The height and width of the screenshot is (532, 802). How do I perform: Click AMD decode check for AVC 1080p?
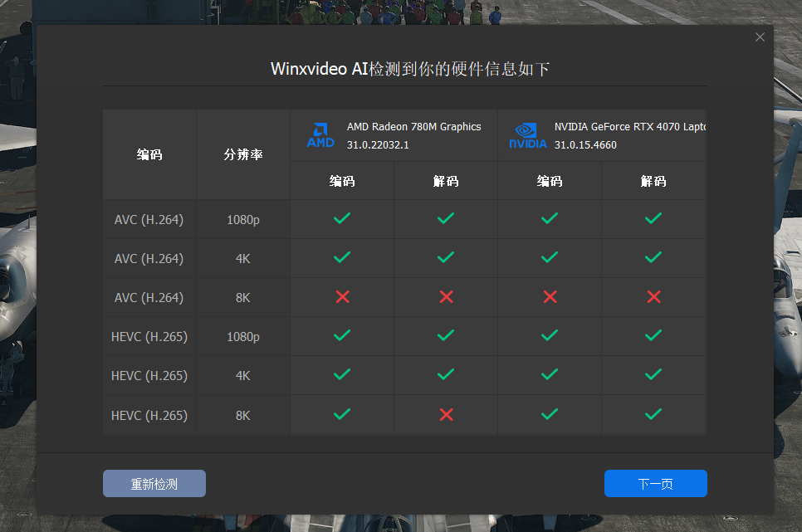pos(446,218)
